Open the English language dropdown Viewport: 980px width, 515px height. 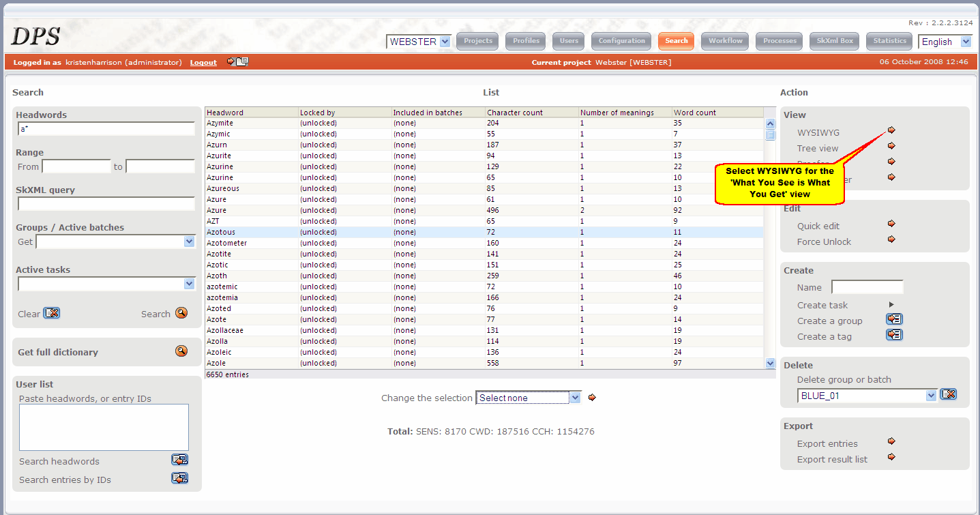pos(945,42)
